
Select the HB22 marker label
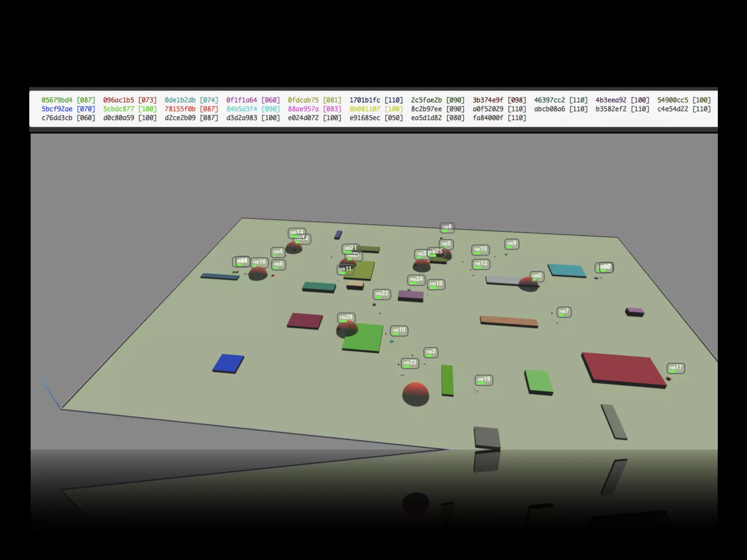click(382, 294)
